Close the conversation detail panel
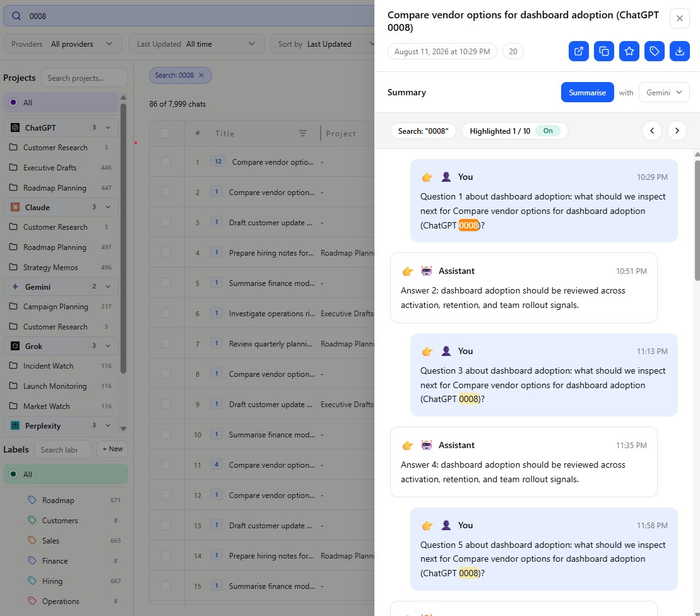Image resolution: width=700 pixels, height=616 pixels. (x=679, y=18)
